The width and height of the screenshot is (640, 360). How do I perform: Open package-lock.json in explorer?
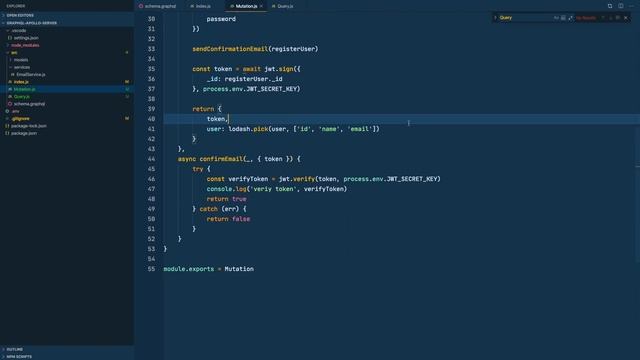tap(67, 126)
